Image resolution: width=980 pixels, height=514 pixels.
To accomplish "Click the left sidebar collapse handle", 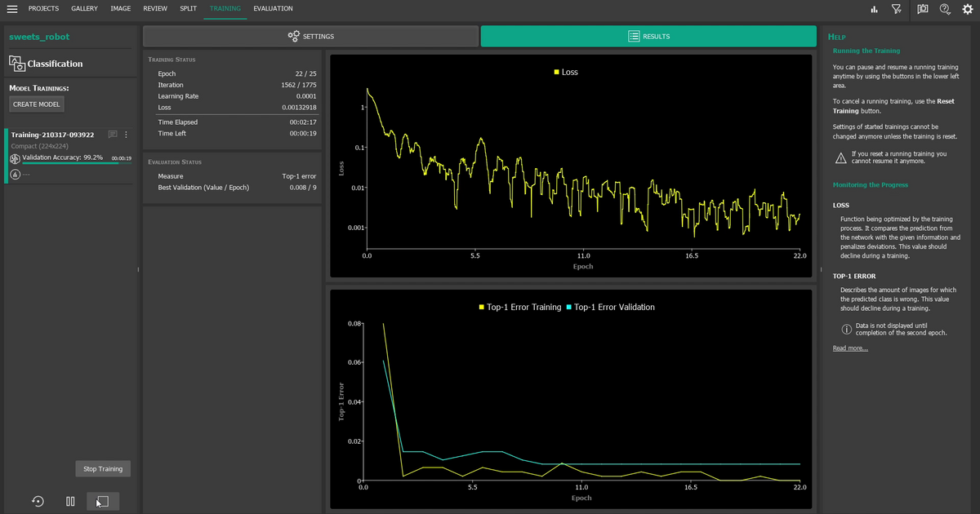I will click(138, 270).
